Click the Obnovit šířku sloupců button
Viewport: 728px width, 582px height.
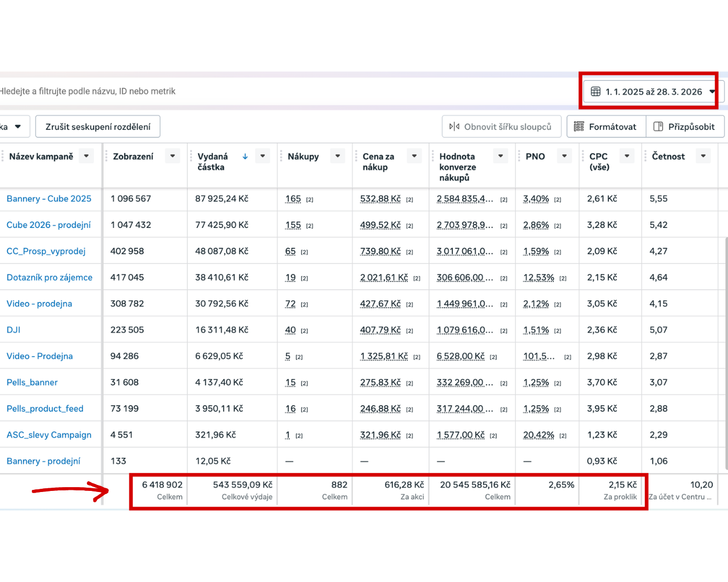pos(501,127)
